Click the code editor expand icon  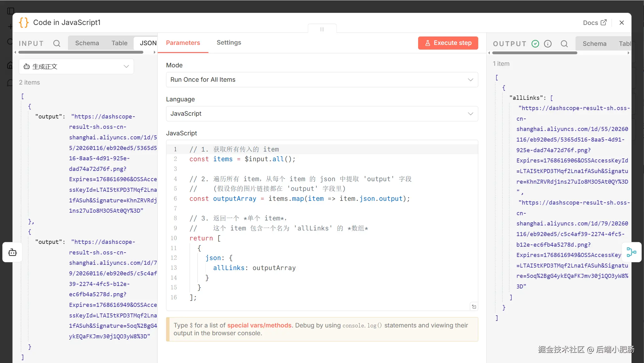tap(474, 307)
